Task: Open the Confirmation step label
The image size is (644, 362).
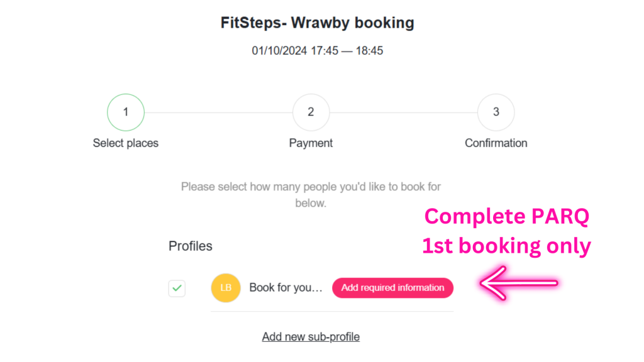Action: (x=496, y=143)
